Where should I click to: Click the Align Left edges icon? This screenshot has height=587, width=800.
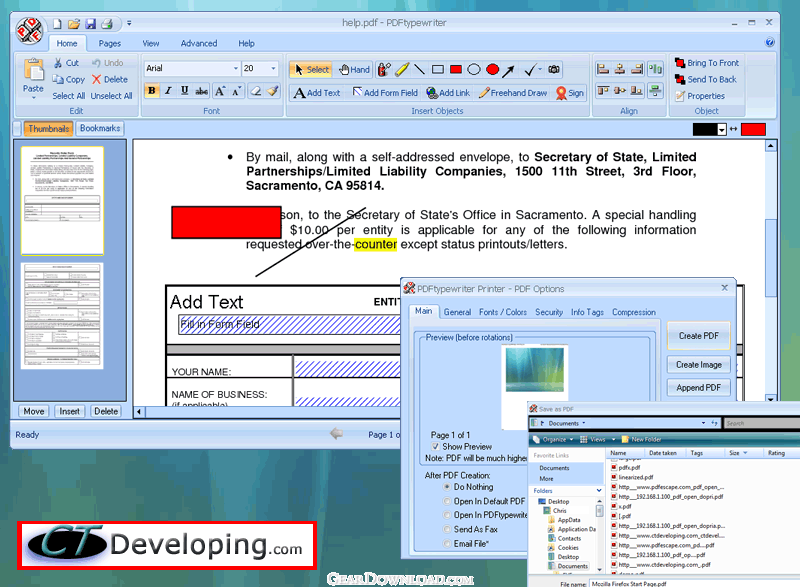click(603, 69)
